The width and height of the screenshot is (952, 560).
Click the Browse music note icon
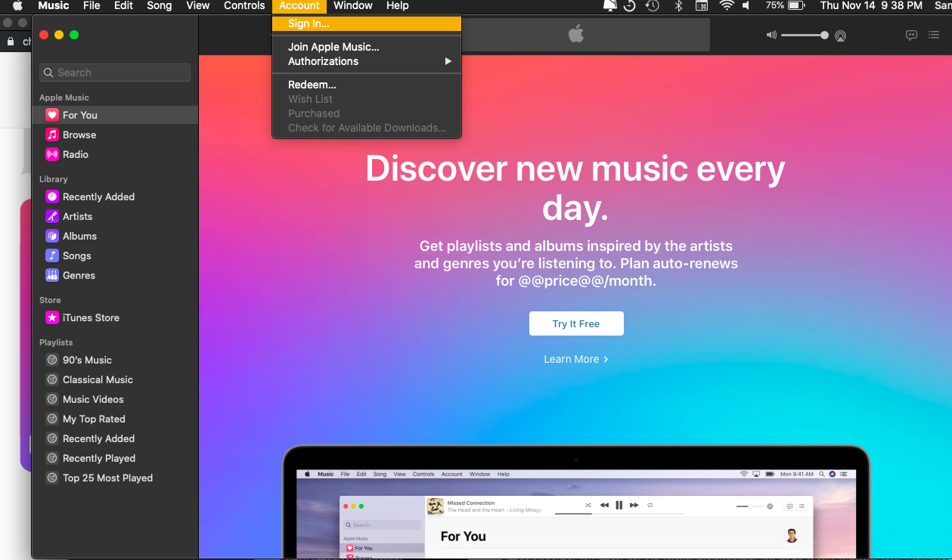pyautogui.click(x=51, y=135)
